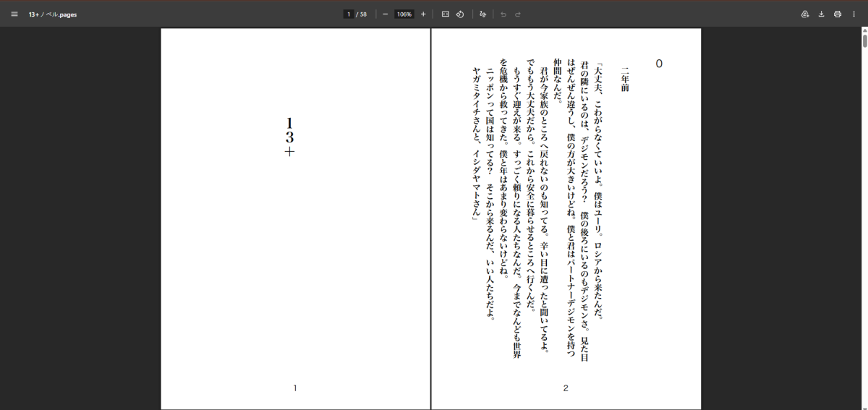The image size is (868, 410).
Task: Open the more actions menu
Action: click(x=854, y=14)
